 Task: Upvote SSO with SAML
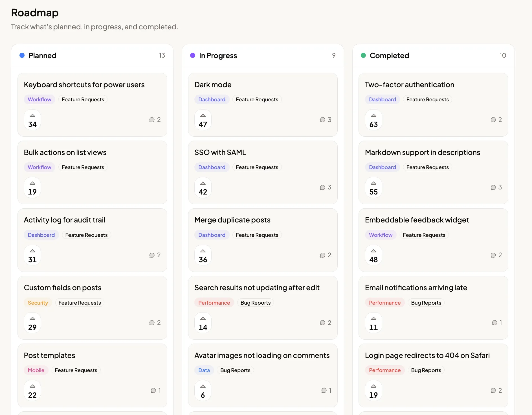point(203,187)
